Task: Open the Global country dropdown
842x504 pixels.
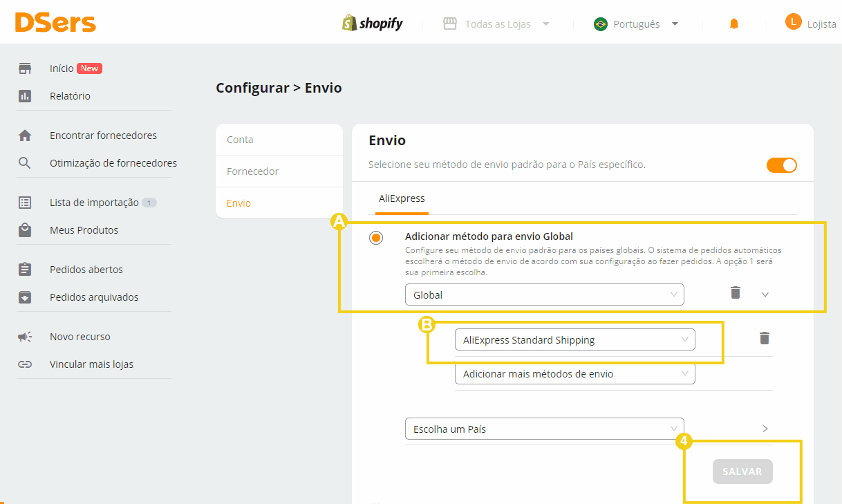Action: [545, 295]
